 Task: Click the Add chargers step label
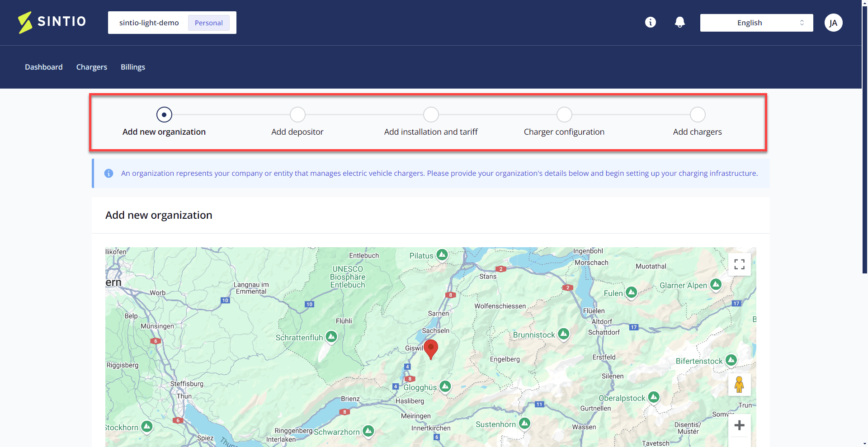[x=698, y=132]
